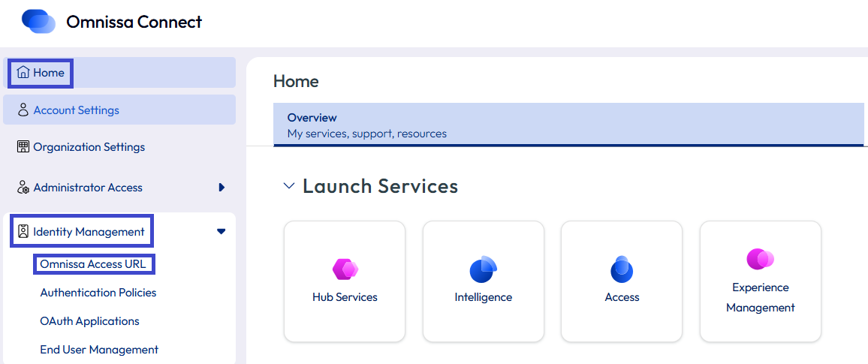
Task: Click the Launch Services heading text
Action: click(380, 186)
